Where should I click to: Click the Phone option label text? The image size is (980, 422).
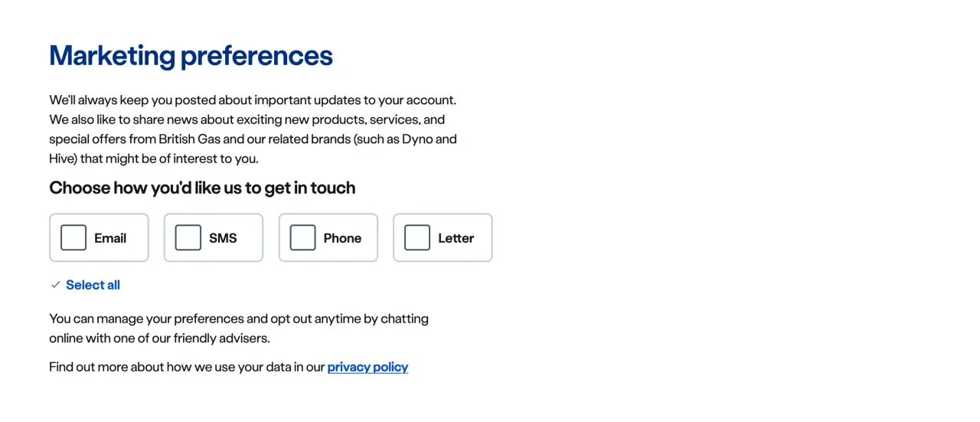[342, 238]
